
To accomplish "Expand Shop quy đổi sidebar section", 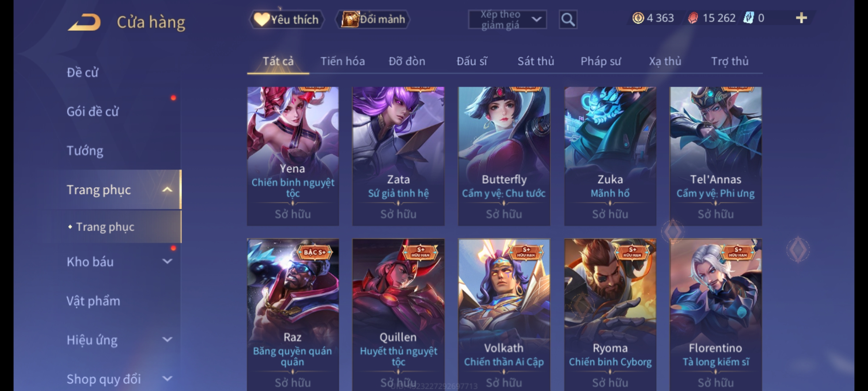I will pos(167,379).
